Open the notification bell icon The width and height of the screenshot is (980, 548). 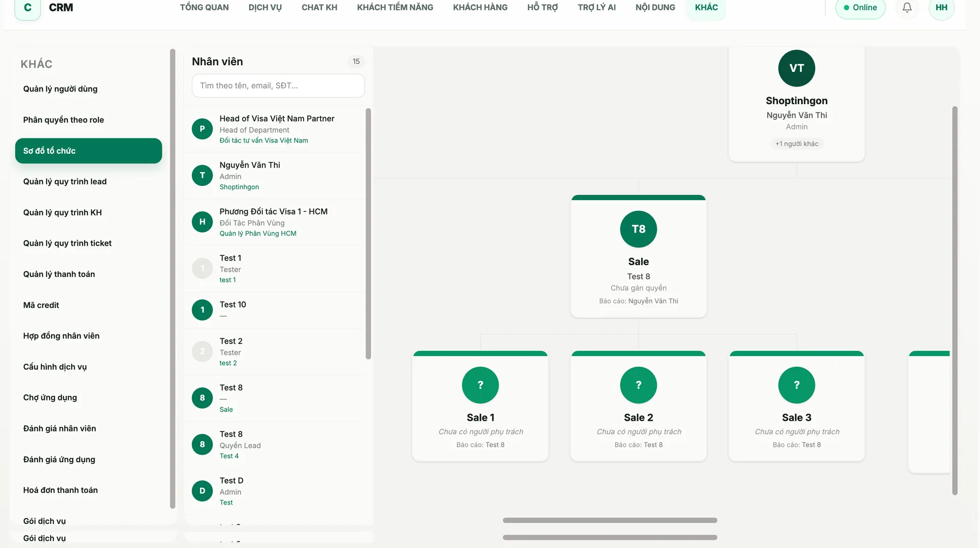coord(907,8)
